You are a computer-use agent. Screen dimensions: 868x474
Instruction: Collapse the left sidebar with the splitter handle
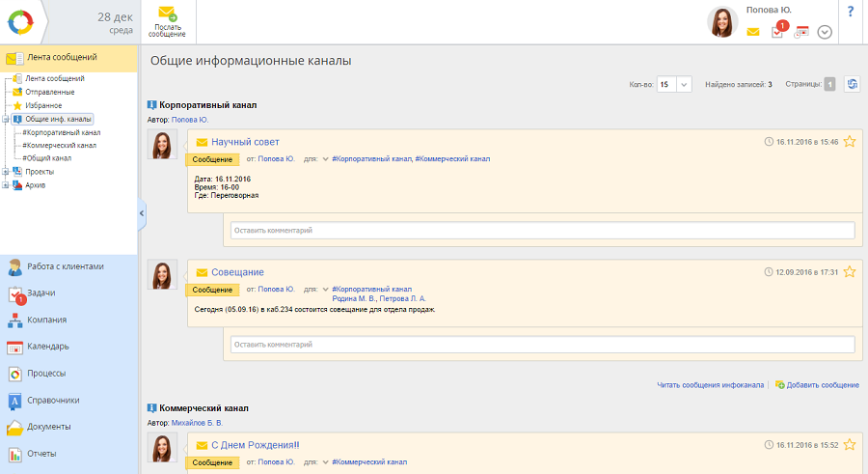(x=142, y=212)
